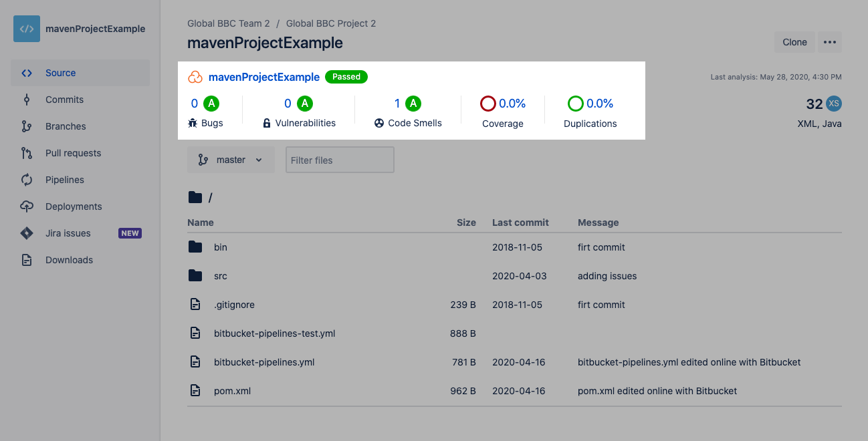This screenshot has height=441, width=868.
Task: Click the 0.0% Duplications value
Action: click(600, 104)
